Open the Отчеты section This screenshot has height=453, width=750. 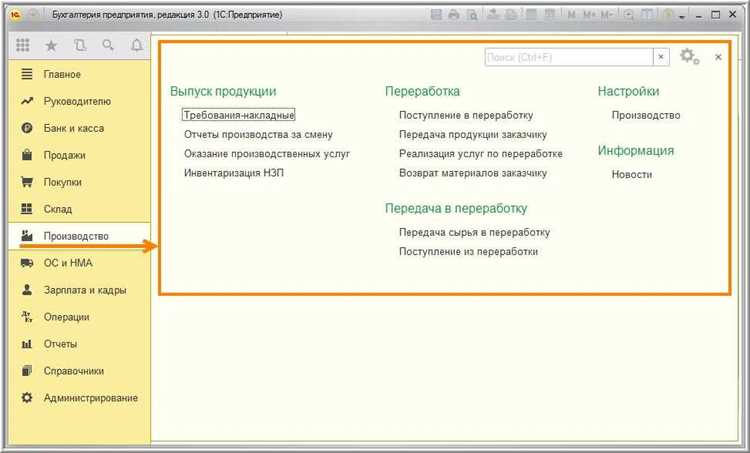79,343
